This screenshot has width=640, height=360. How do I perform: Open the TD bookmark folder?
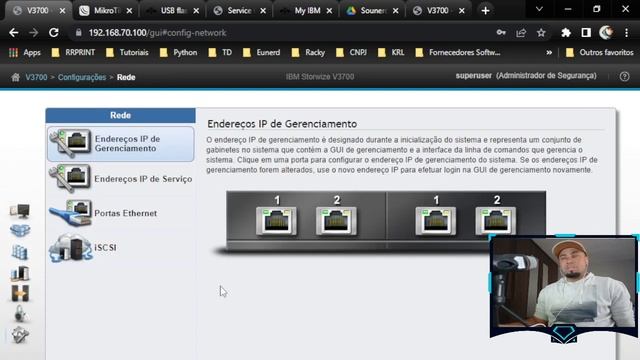coord(220,53)
